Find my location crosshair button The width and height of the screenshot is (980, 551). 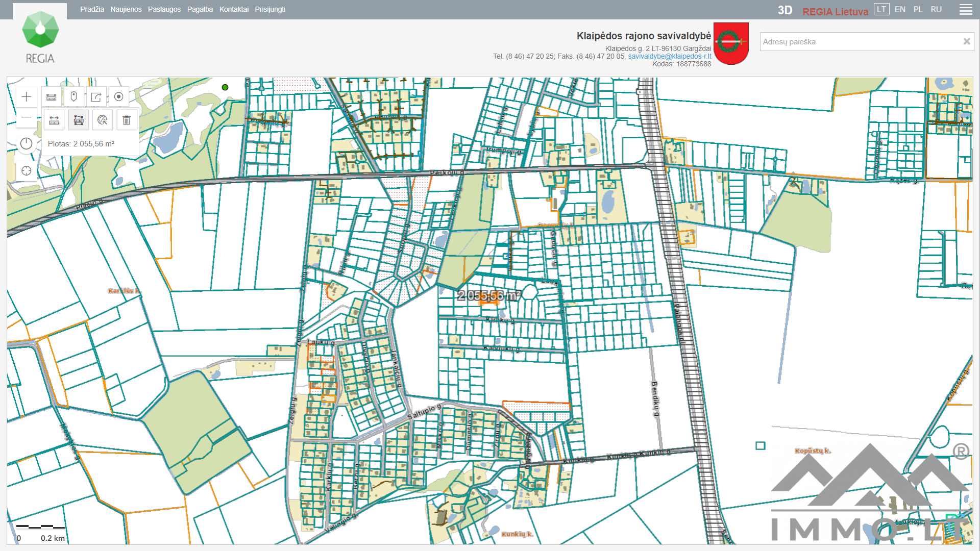[27, 171]
